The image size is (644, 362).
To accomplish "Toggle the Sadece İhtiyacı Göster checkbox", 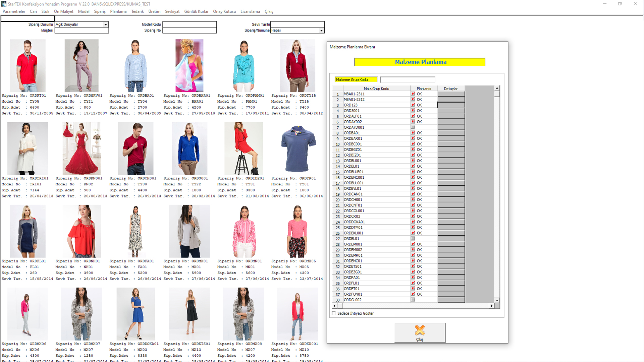I will [x=334, y=313].
